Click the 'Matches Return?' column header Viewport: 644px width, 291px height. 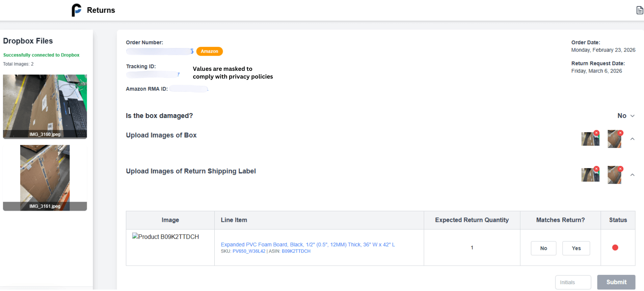point(560,220)
